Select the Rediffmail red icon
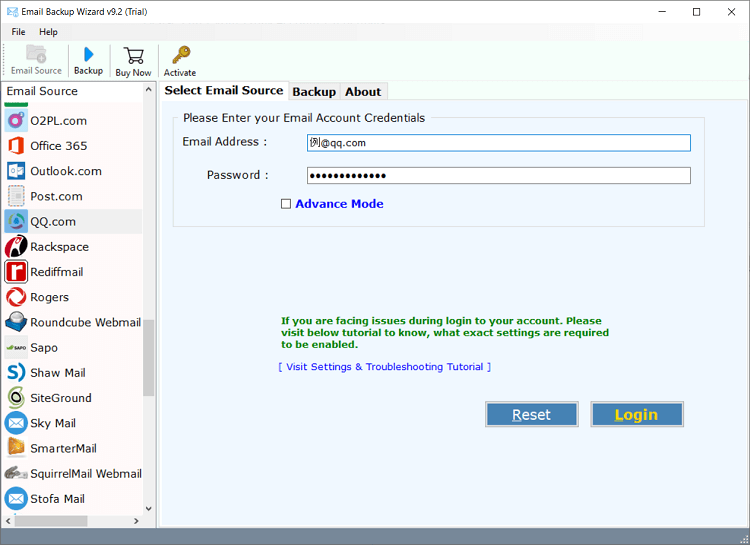Image resolution: width=750 pixels, height=545 pixels. (16, 272)
